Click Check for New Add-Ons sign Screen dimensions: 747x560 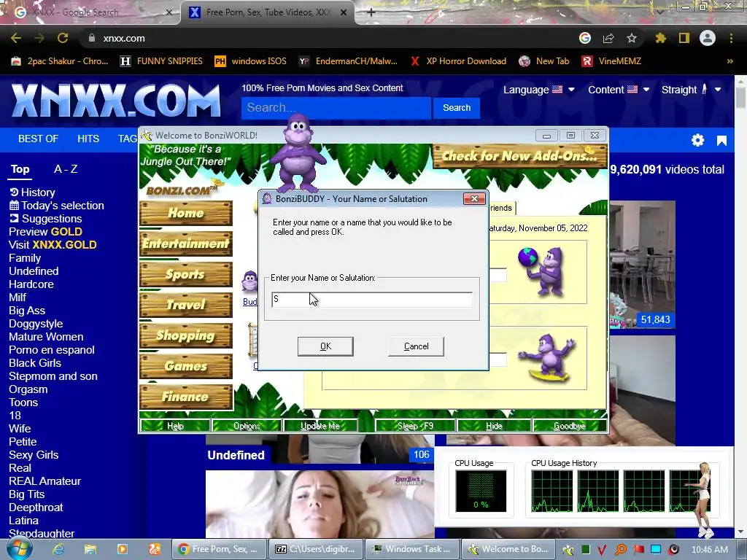click(x=519, y=156)
